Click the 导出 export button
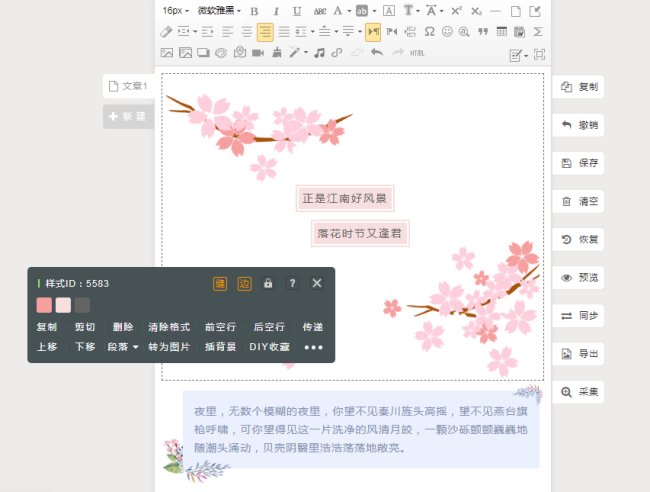Screen dimensions: 650x492 pos(578,354)
